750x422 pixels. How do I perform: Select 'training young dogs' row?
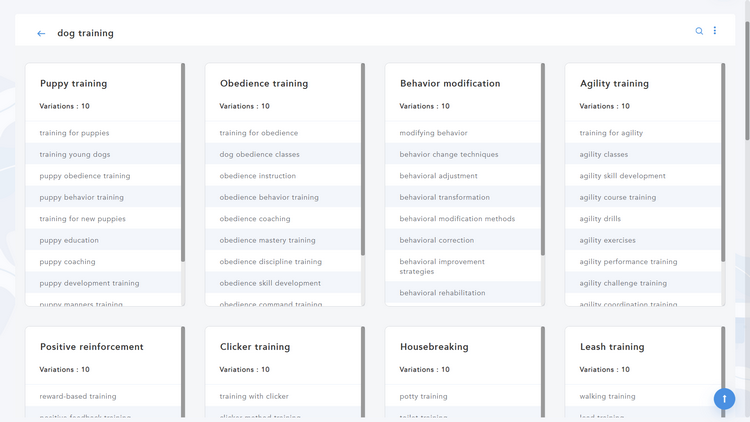tap(103, 154)
